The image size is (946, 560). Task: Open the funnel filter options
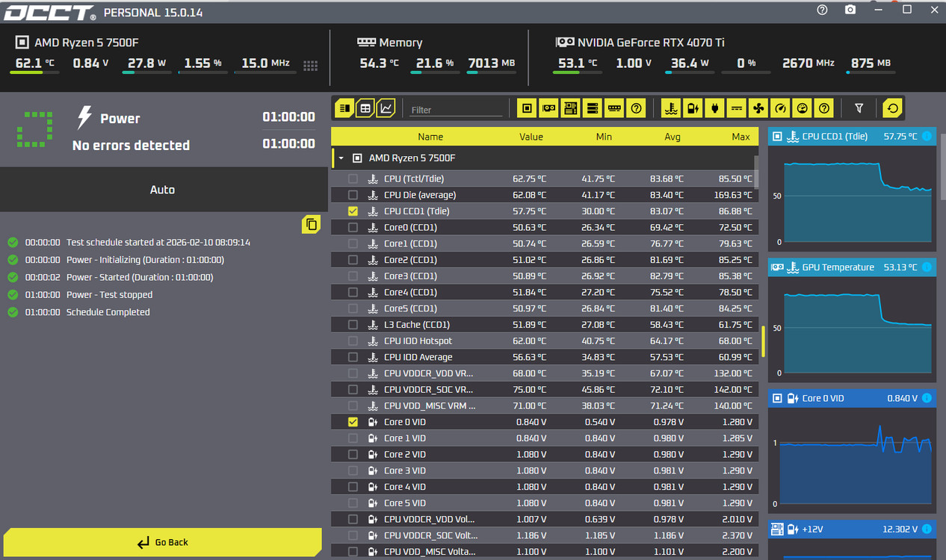859,108
